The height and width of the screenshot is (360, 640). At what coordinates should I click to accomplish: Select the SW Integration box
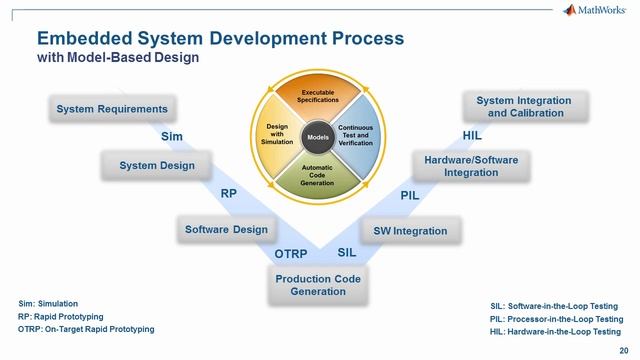[410, 231]
